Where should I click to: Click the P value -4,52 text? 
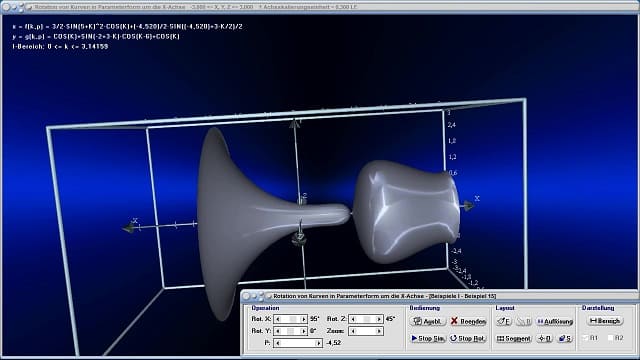click(x=334, y=343)
